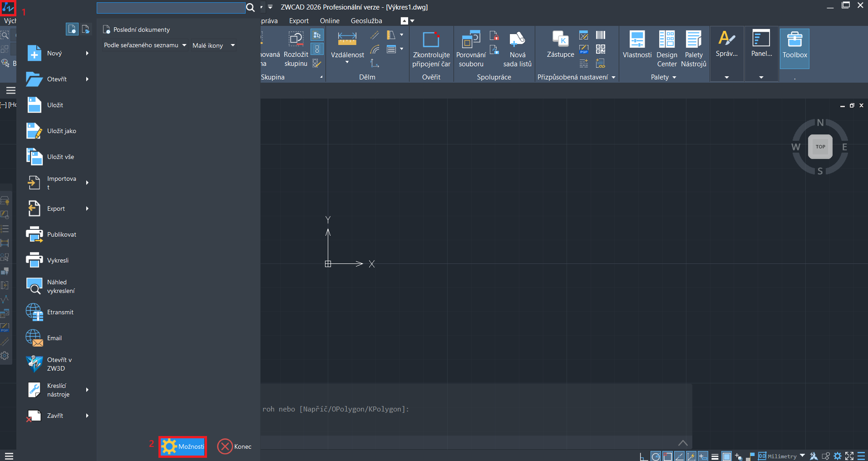Show open documents list icon
This screenshot has height=461, width=868.
point(85,30)
